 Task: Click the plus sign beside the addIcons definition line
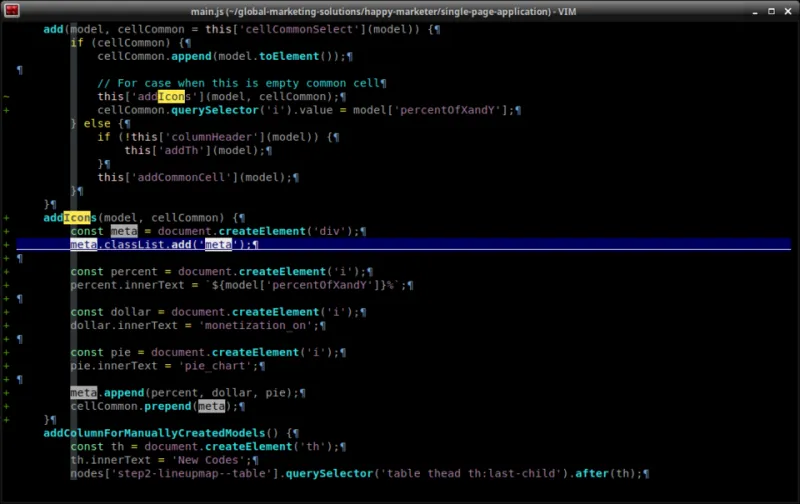[7, 218]
